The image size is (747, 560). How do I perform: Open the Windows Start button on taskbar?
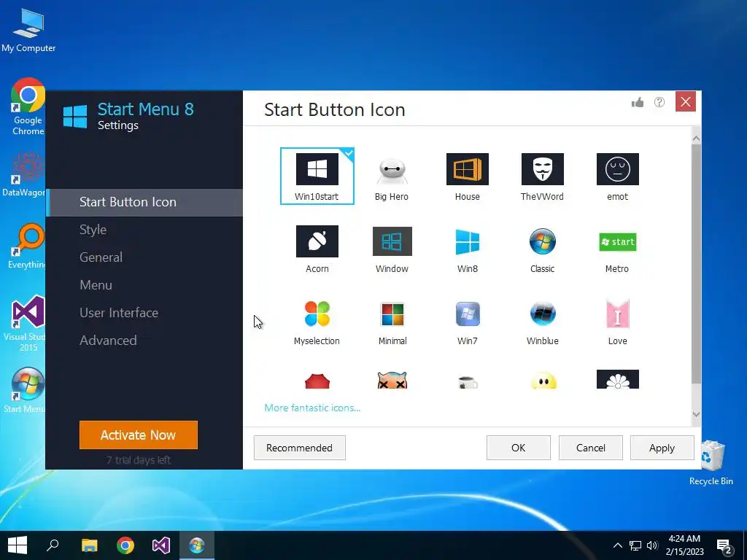(18, 545)
